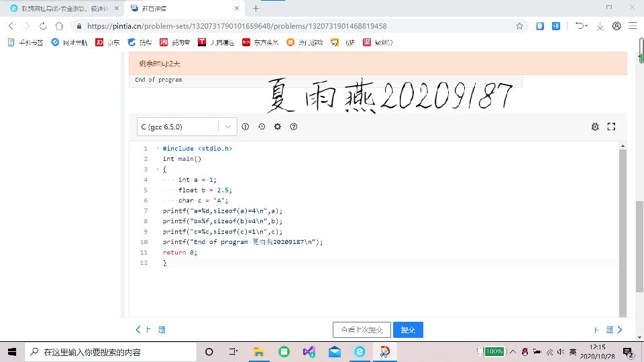Open the bookmark with paw icon

pyautogui.click(x=140, y=42)
